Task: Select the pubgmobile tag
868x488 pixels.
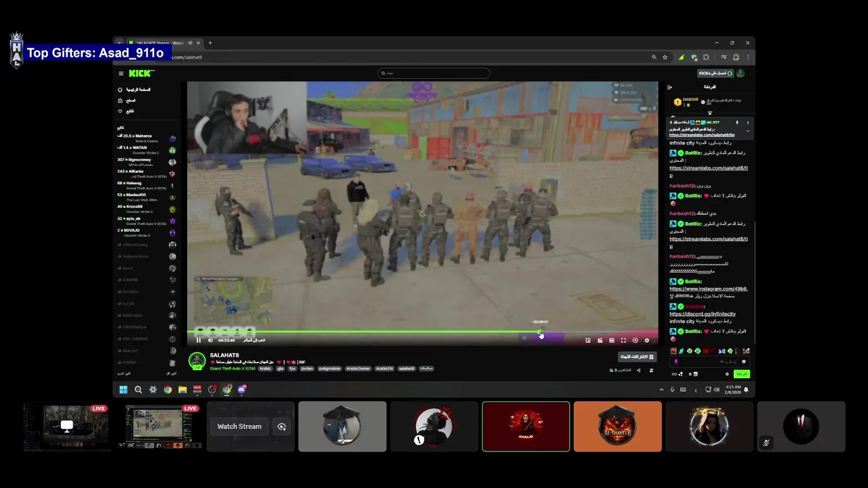Action: pyautogui.click(x=330, y=369)
